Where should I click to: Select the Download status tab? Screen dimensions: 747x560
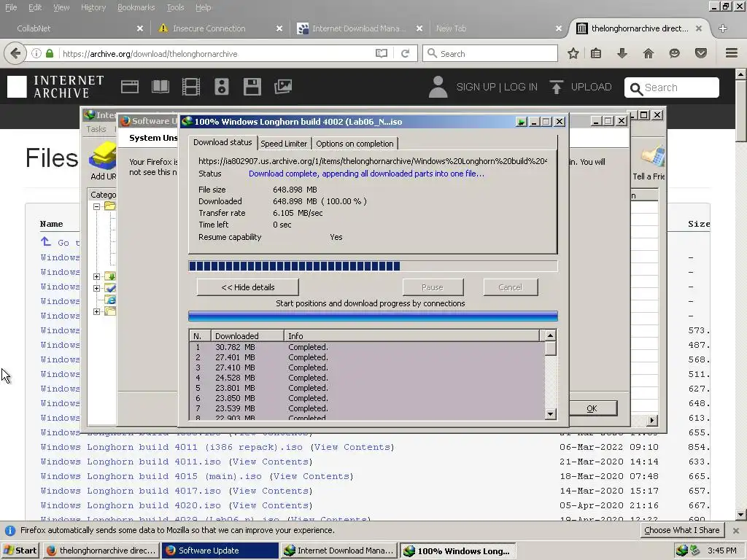pyautogui.click(x=222, y=142)
